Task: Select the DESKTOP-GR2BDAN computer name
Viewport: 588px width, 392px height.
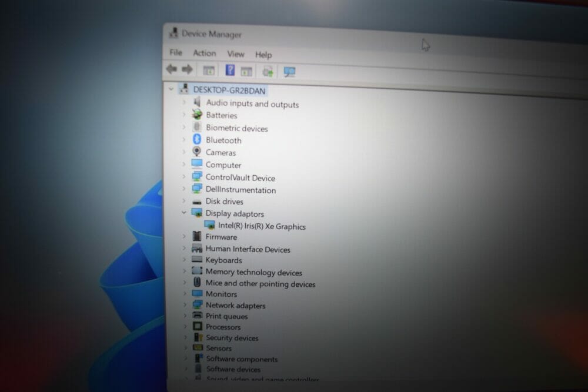Action: click(229, 91)
